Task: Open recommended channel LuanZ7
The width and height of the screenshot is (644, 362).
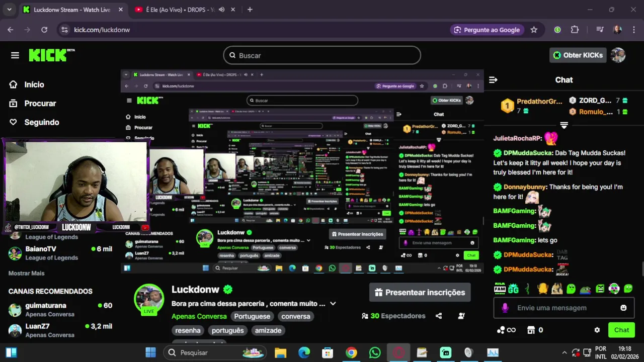Action: (x=60, y=330)
